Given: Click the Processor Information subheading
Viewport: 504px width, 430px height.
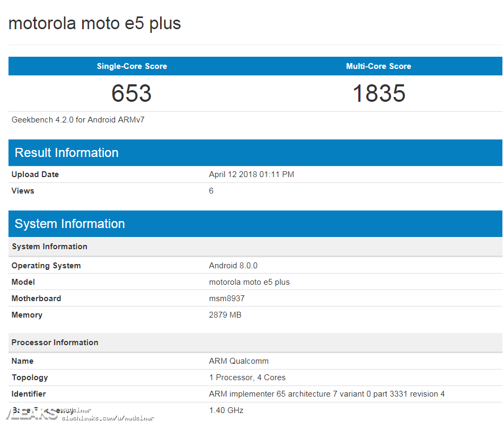Looking at the screenshot, I should [x=55, y=343].
